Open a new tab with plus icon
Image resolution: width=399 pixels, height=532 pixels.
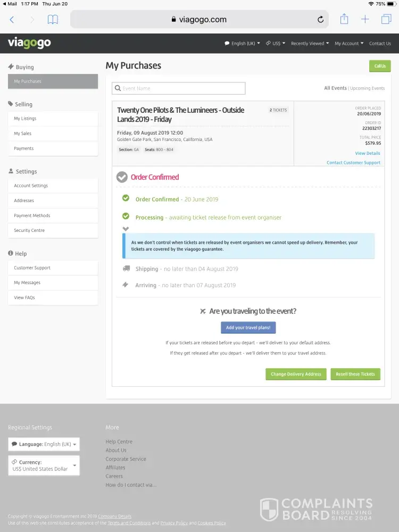(x=365, y=20)
